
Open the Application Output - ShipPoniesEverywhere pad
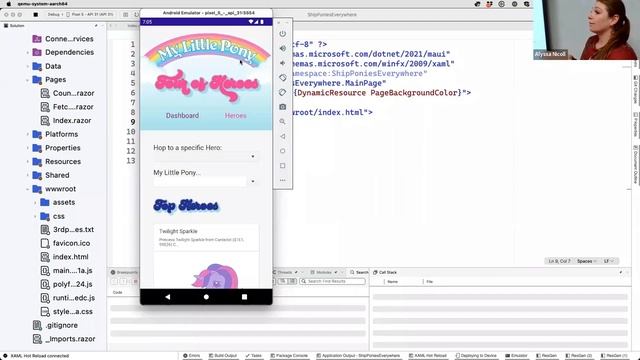tap(358, 356)
